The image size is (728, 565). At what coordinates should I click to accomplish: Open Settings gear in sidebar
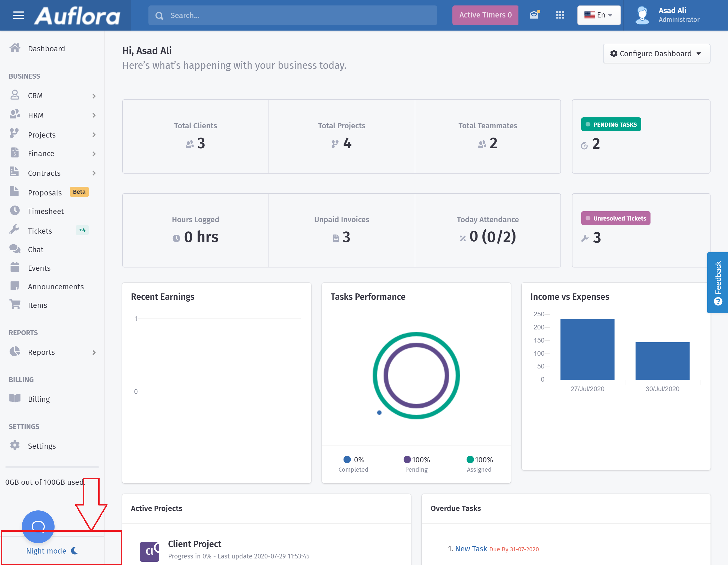pyautogui.click(x=15, y=446)
